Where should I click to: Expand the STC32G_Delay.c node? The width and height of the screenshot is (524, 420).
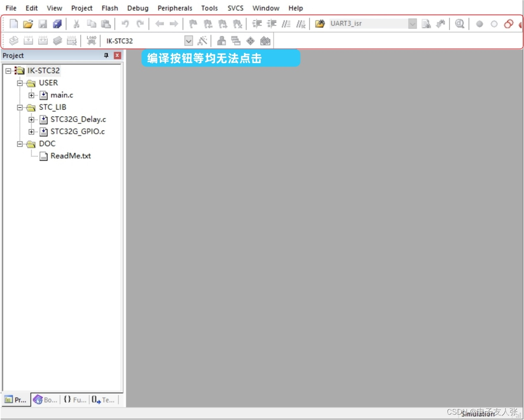click(31, 119)
